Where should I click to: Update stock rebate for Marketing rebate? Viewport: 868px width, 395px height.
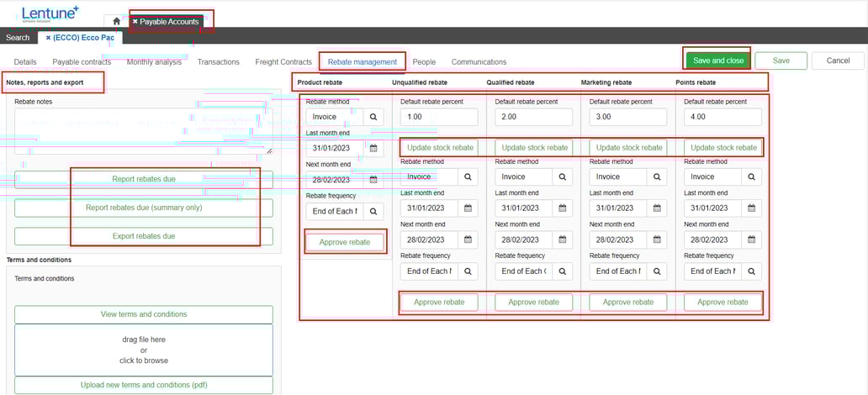point(628,148)
